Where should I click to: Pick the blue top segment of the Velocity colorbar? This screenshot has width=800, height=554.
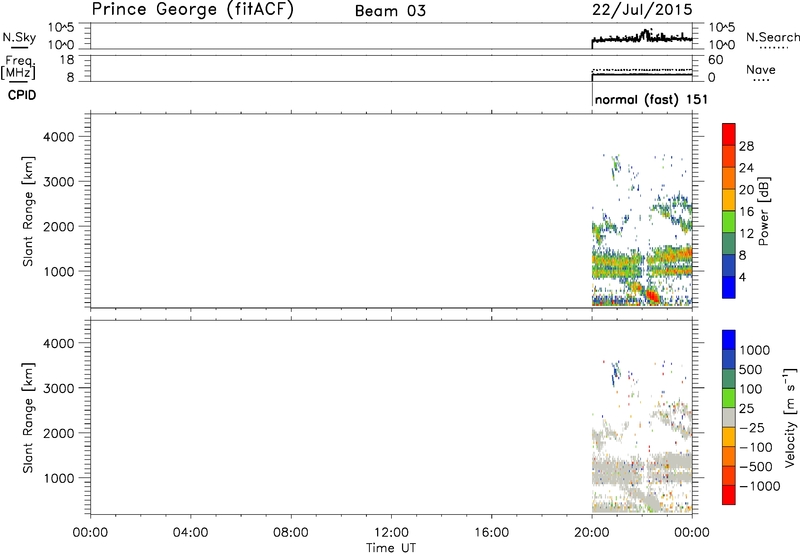tap(729, 340)
